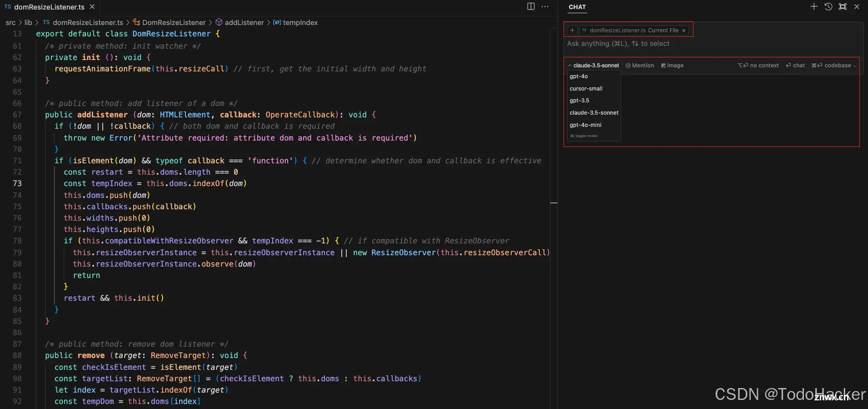
Task: Attach an Image to chat
Action: click(672, 66)
